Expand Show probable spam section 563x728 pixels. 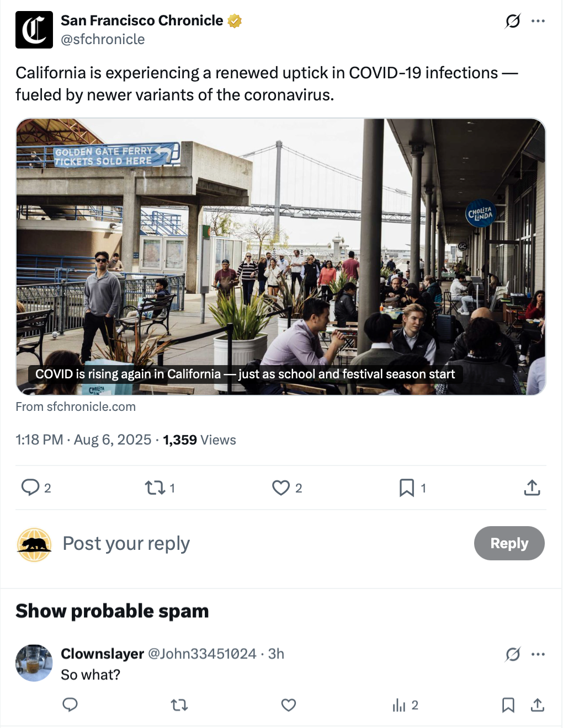[112, 611]
